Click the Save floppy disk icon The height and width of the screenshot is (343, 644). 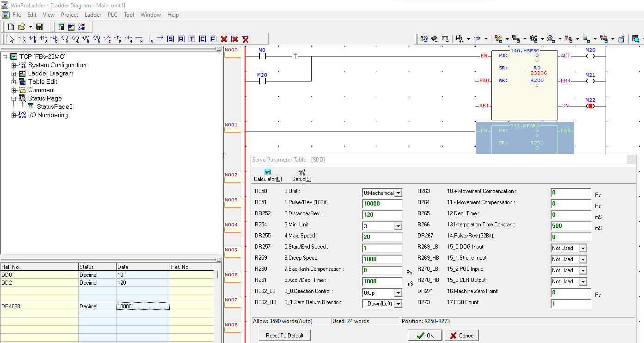(x=39, y=27)
